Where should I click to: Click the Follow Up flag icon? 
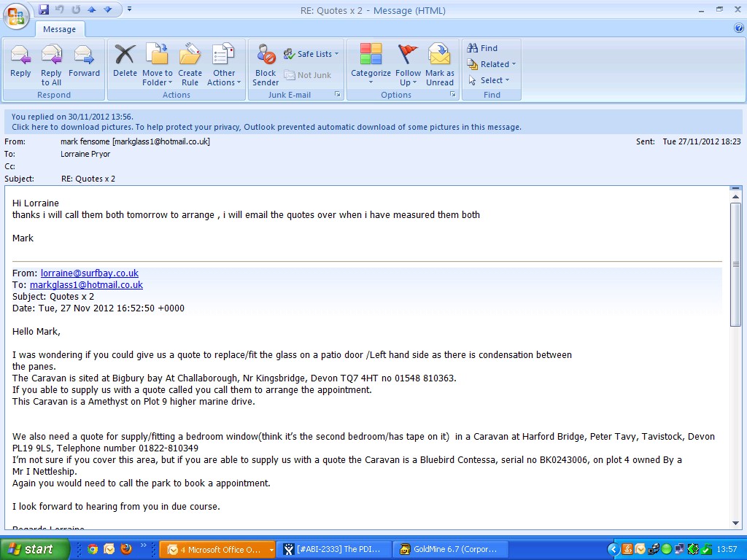pos(408,65)
